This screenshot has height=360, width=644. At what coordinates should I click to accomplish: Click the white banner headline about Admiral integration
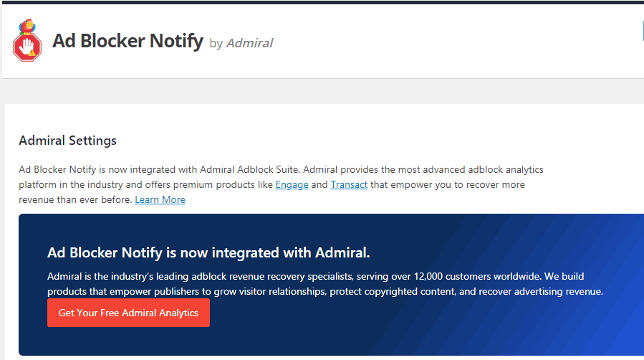208,252
